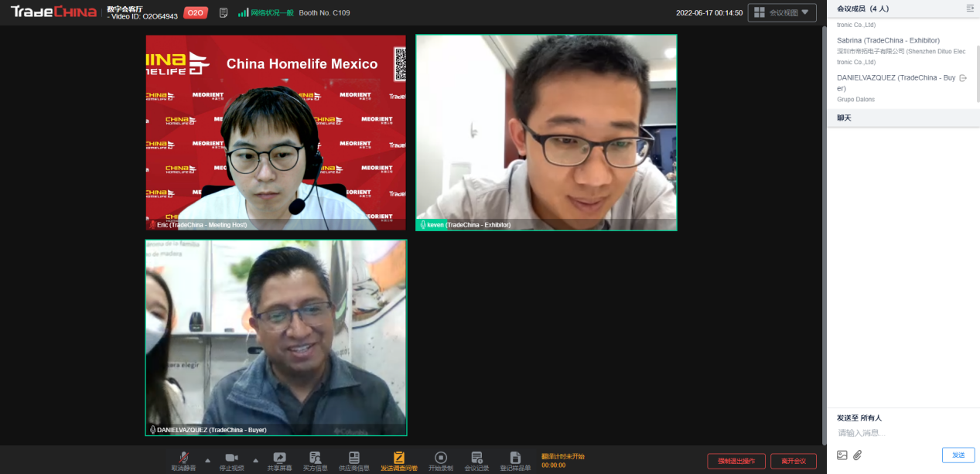
Task: Open buyer information (买方信息)
Action: [315, 461]
